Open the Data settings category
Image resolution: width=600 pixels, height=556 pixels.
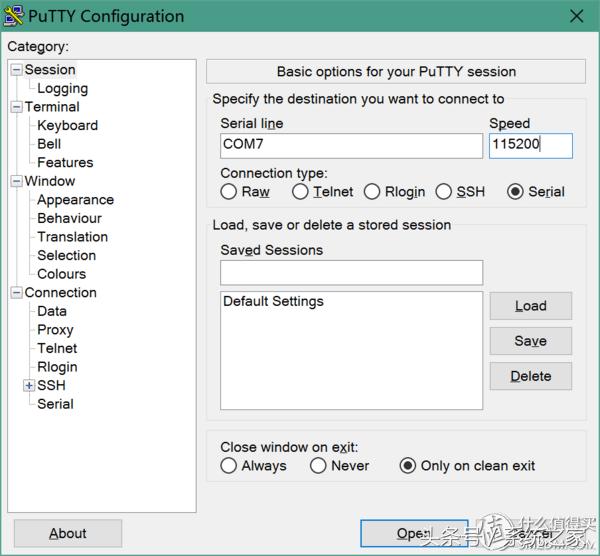pos(52,311)
